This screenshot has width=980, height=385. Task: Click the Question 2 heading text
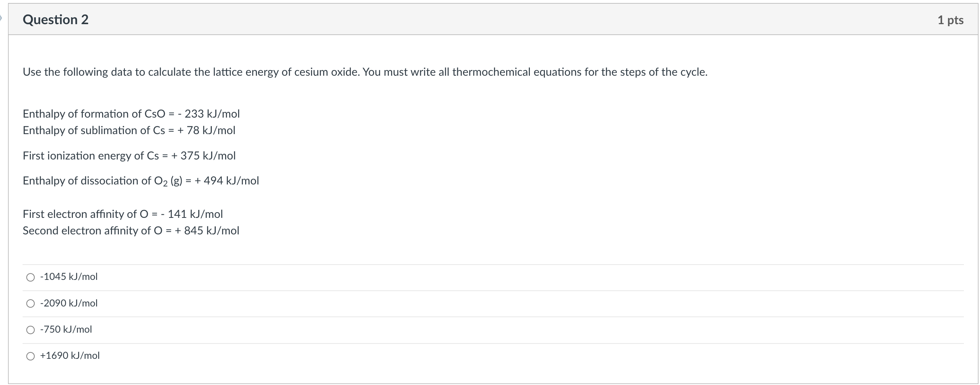click(56, 20)
